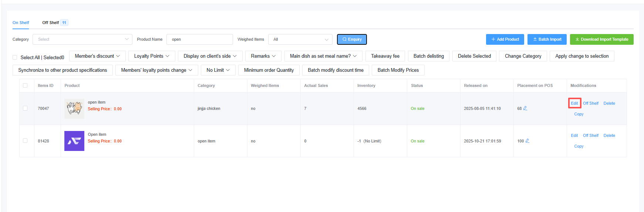
Task: Expand the Weighed Items dropdown
Action: tap(300, 39)
